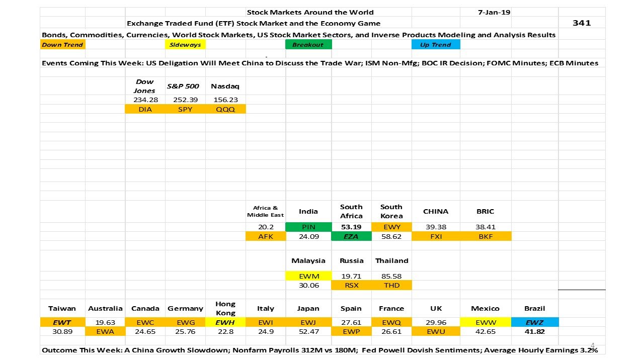Select the green Breakout legend cell
Viewport: 644px width, 362px height.
tap(308, 44)
